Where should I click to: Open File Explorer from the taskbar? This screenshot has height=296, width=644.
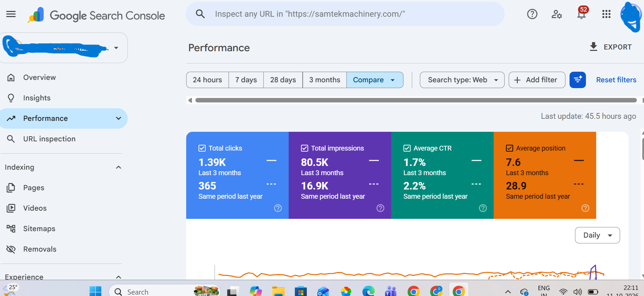278,291
